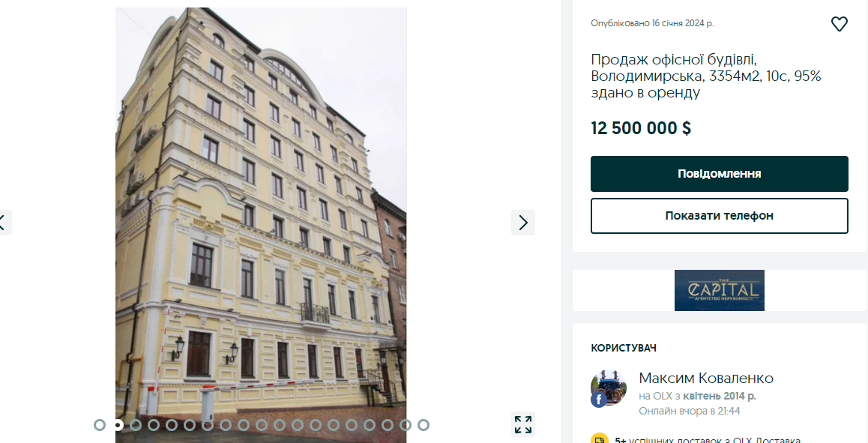
Task: Jump to the tenth gallery photo dot
Action: [262, 425]
